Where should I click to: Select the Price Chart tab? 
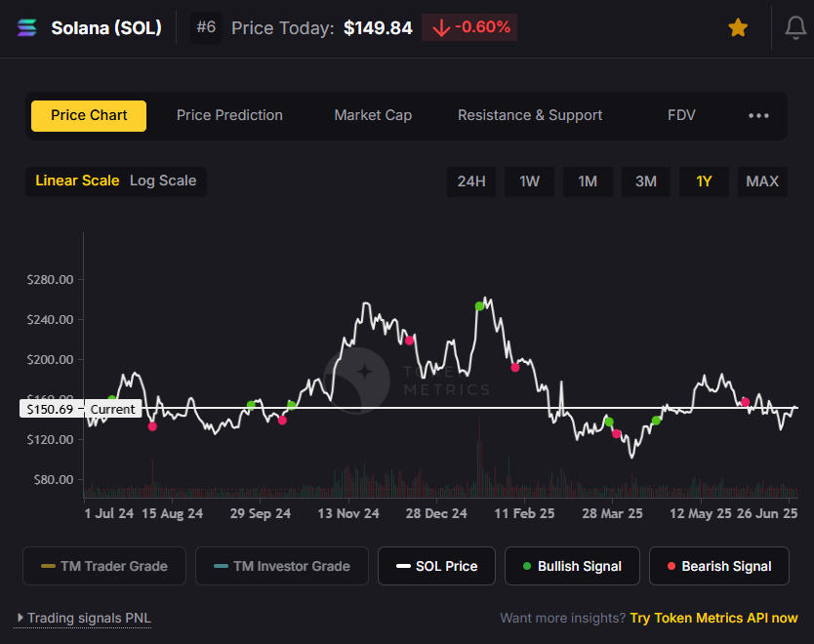pos(89,116)
